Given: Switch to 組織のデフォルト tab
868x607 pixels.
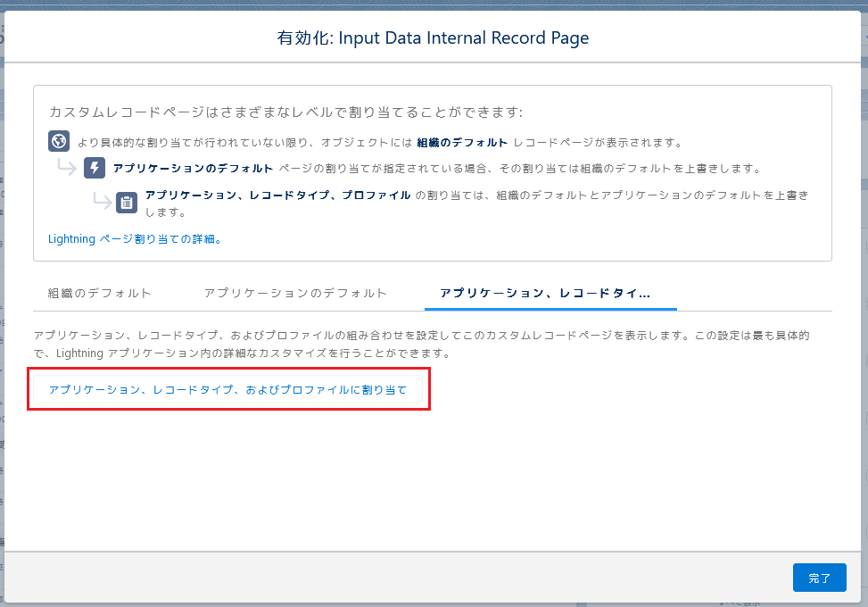Looking at the screenshot, I should (x=100, y=293).
